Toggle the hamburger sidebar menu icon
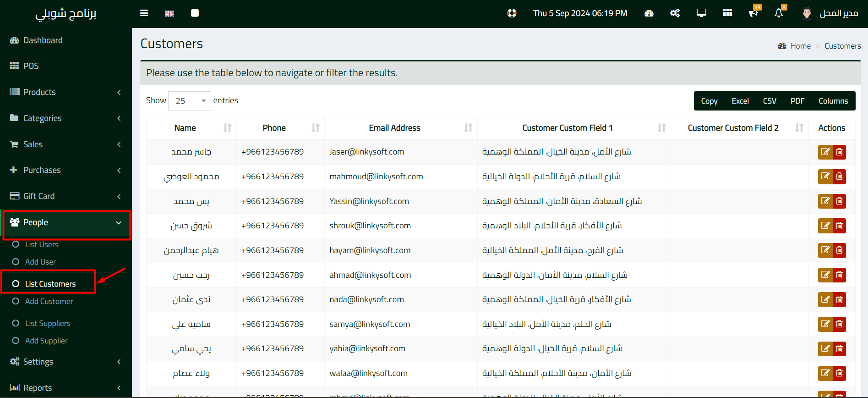 click(144, 13)
